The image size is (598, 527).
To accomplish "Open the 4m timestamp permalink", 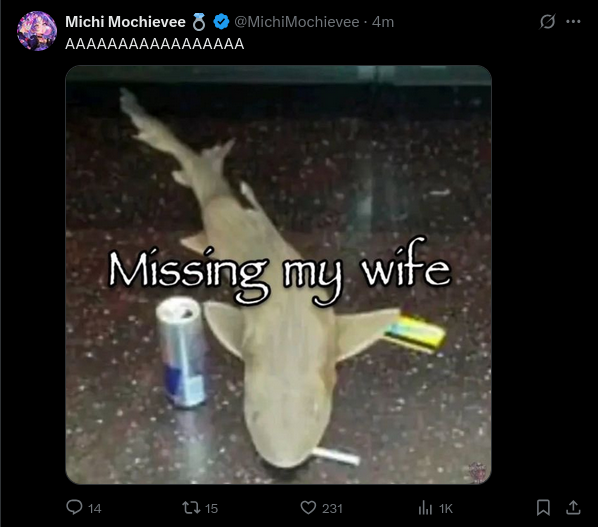I will (x=383, y=22).
